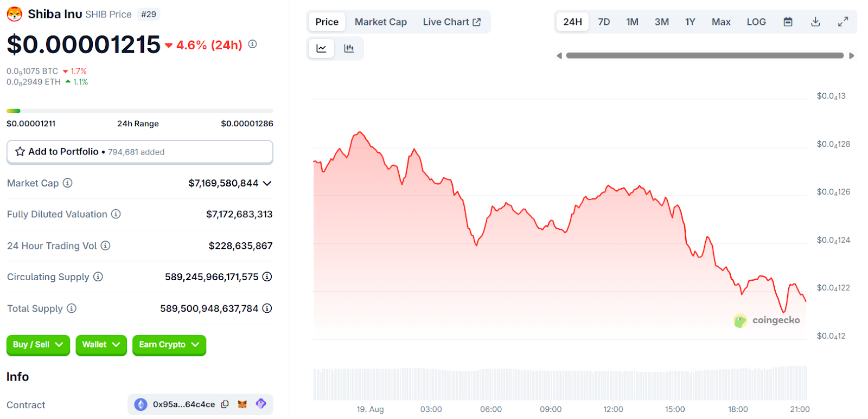Select the line chart view icon

(321, 48)
